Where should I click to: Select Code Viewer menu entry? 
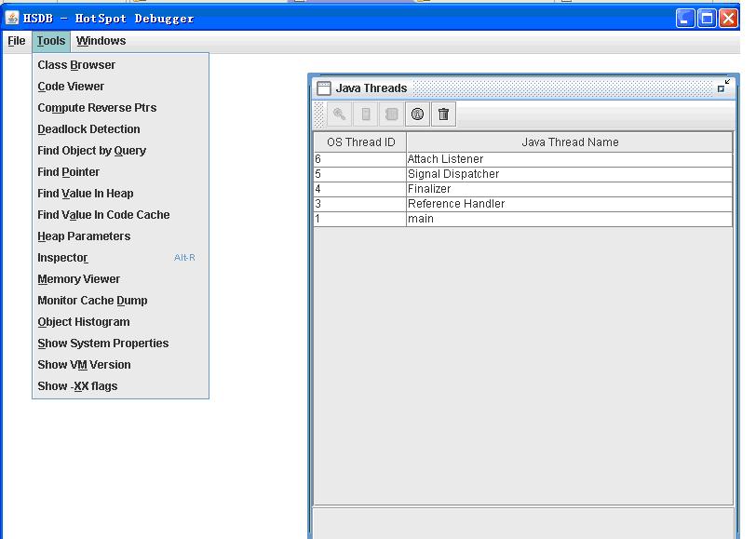click(x=120, y=87)
